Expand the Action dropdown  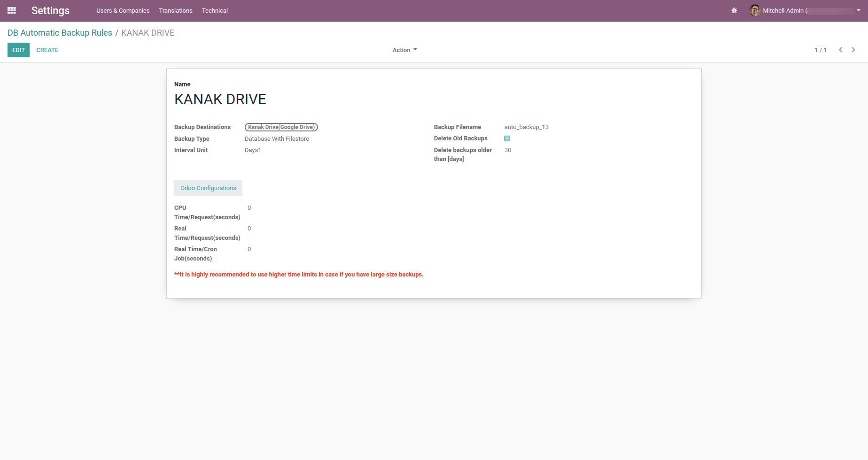(405, 50)
